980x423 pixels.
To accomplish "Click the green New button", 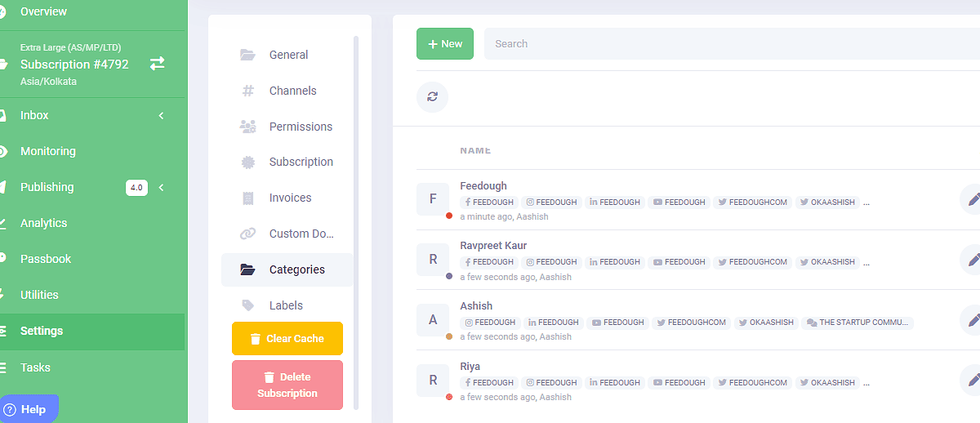I will tap(445, 44).
